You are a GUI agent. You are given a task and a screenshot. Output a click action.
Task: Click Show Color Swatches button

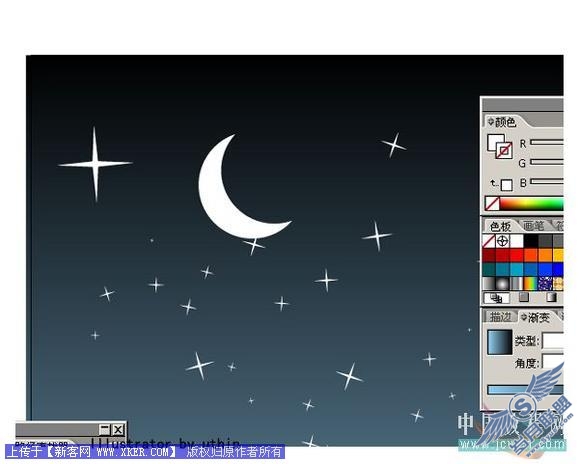(x=524, y=297)
